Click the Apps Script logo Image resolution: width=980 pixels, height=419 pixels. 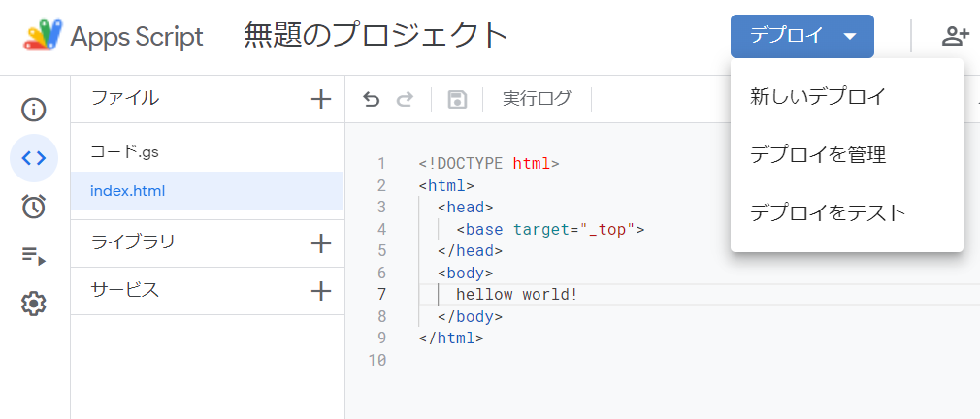tap(43, 37)
